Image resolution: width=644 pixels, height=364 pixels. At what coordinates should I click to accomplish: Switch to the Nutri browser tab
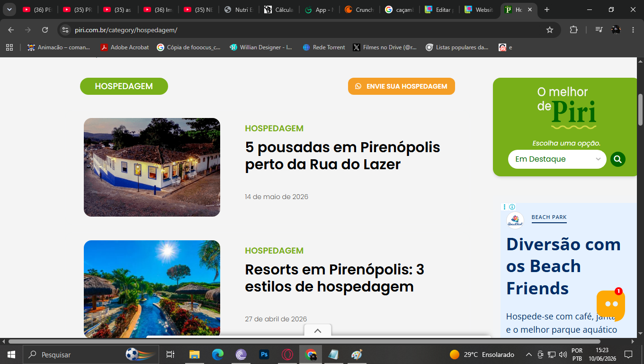[x=239, y=9]
